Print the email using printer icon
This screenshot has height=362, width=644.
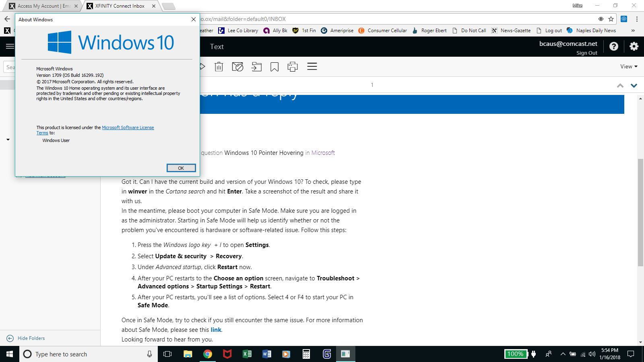point(293,67)
